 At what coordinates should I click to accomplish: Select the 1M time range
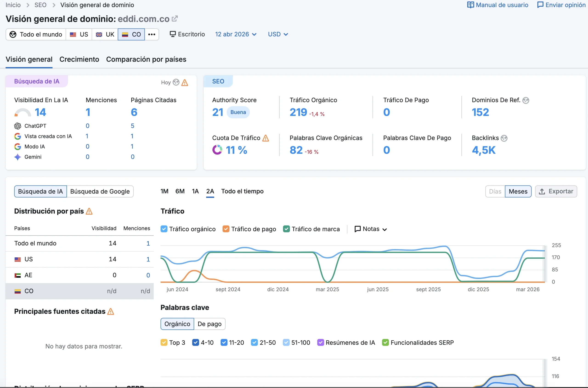(164, 191)
